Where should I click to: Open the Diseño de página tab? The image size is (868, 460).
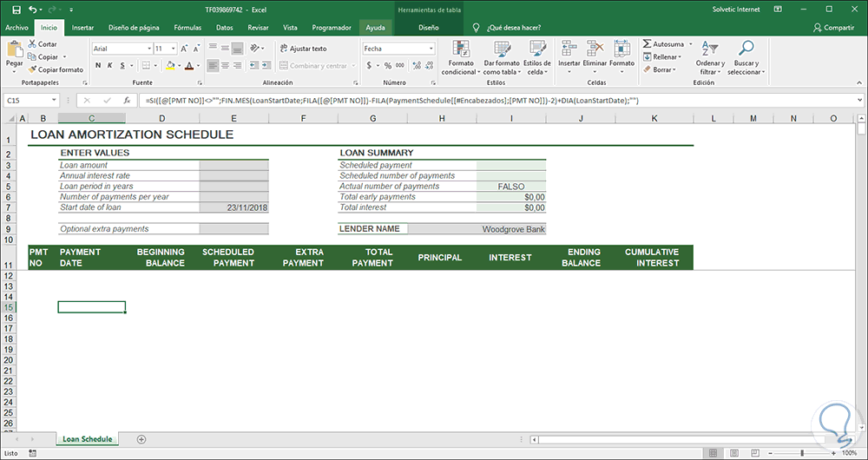tap(135, 28)
